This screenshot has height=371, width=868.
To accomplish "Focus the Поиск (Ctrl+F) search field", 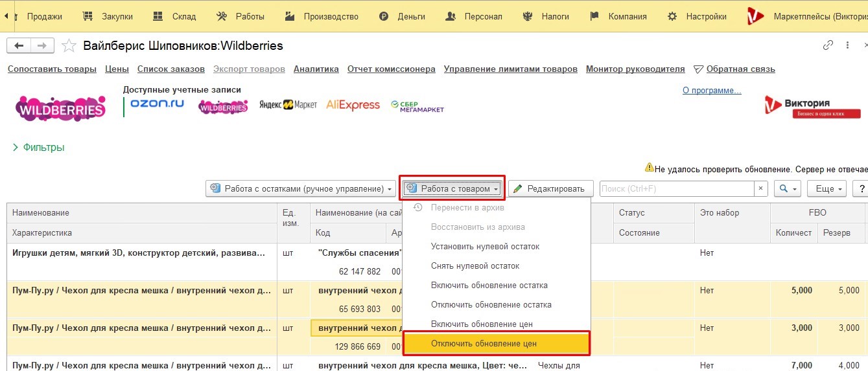I will pyautogui.click(x=677, y=188).
